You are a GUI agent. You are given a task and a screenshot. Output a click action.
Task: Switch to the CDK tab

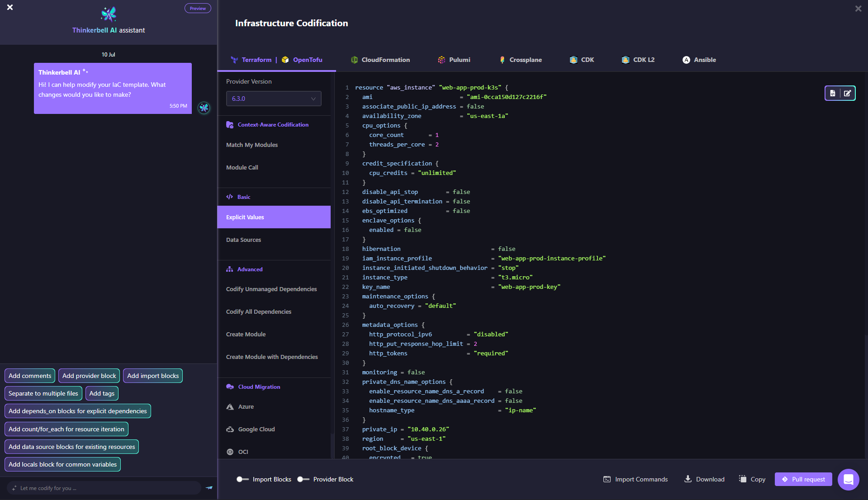pos(582,60)
